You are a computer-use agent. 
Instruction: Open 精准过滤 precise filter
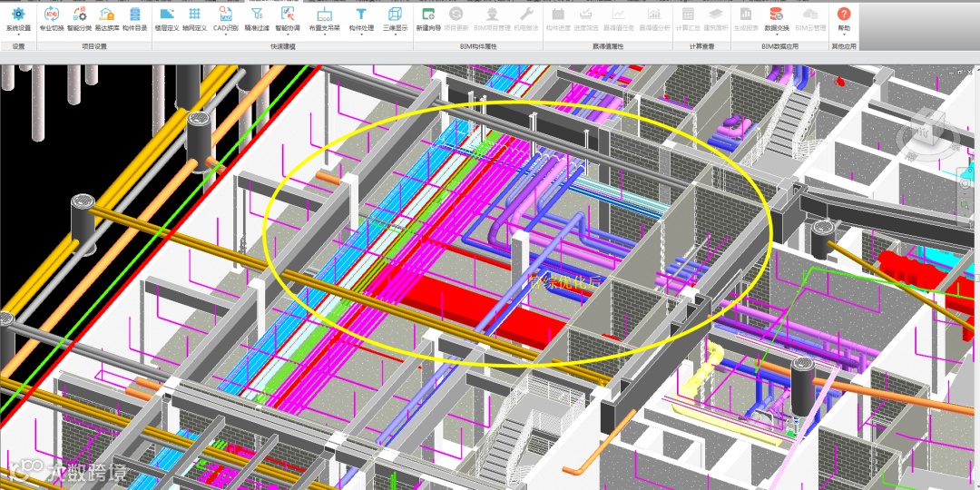pos(257,19)
